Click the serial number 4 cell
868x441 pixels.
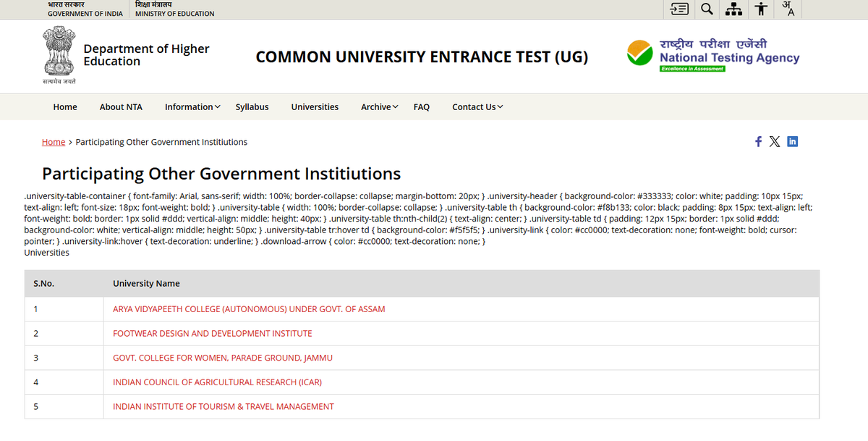pos(64,382)
